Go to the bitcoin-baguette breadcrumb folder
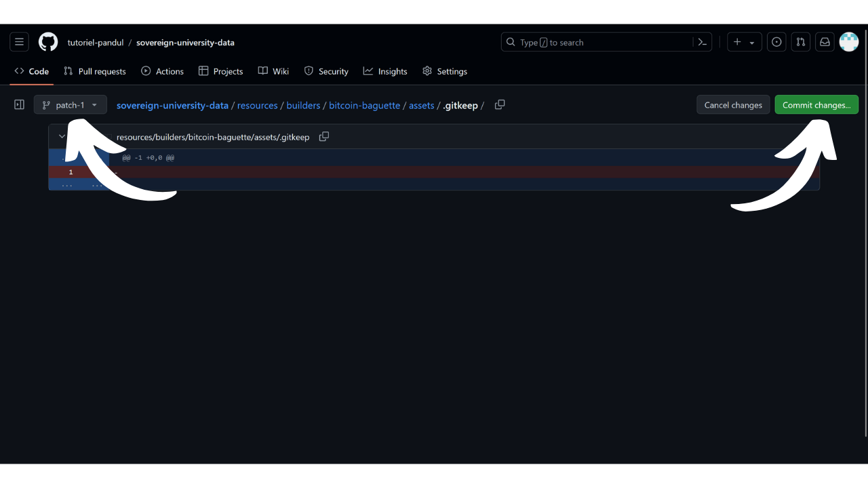868x488 pixels. [x=364, y=105]
